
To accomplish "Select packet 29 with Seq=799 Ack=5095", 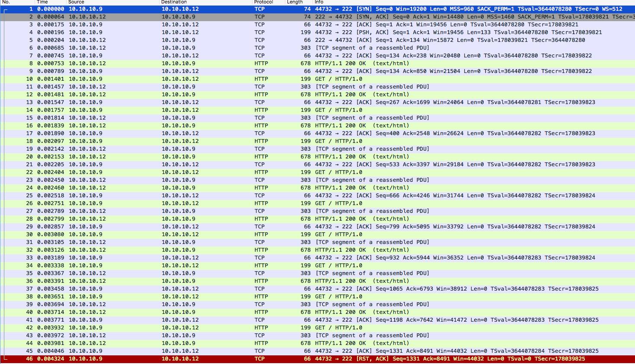I will pyautogui.click(x=317, y=227).
